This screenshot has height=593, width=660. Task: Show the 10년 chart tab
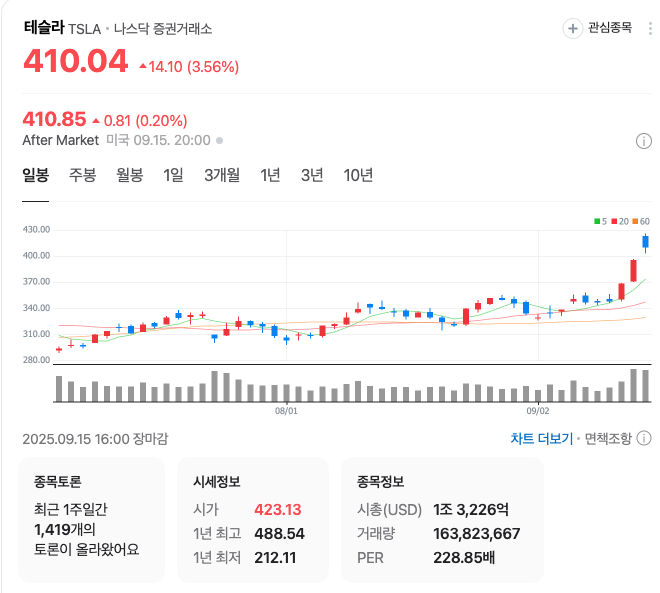click(x=358, y=175)
